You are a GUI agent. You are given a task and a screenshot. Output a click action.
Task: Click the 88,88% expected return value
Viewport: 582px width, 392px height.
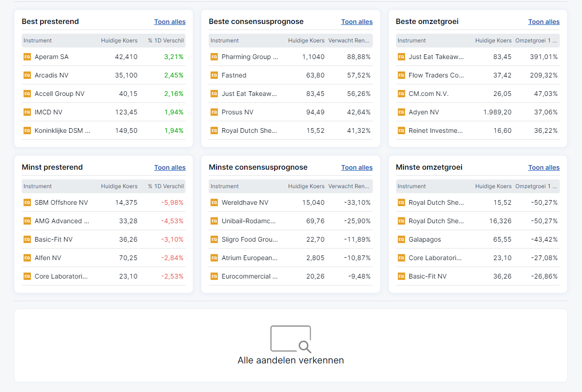[359, 57]
